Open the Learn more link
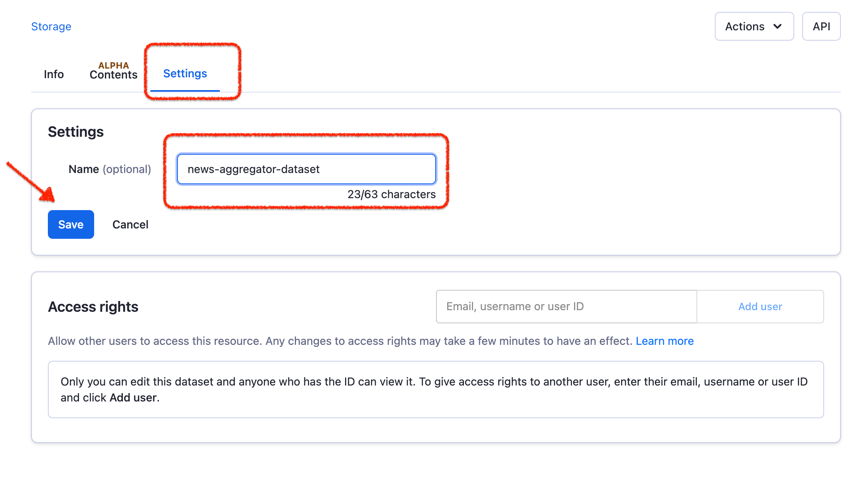 665,341
